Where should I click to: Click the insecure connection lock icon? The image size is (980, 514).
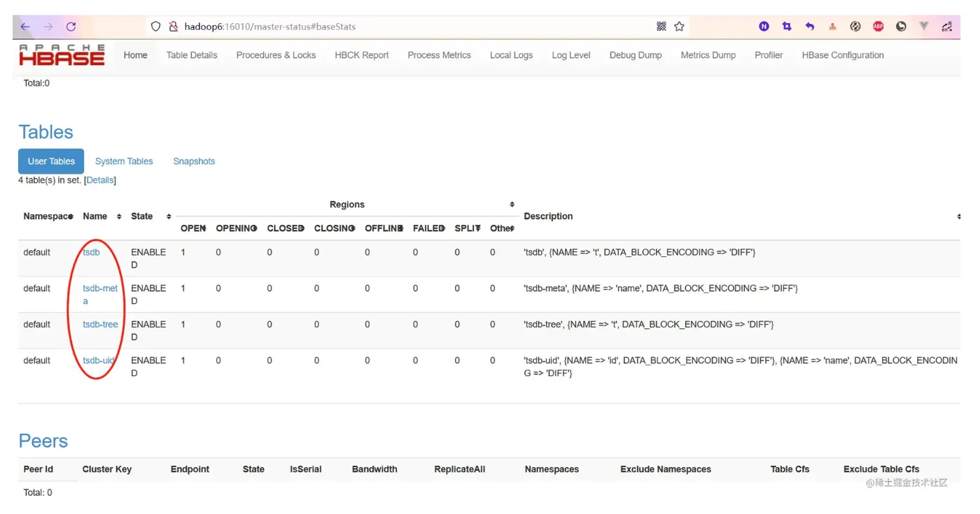tap(174, 27)
